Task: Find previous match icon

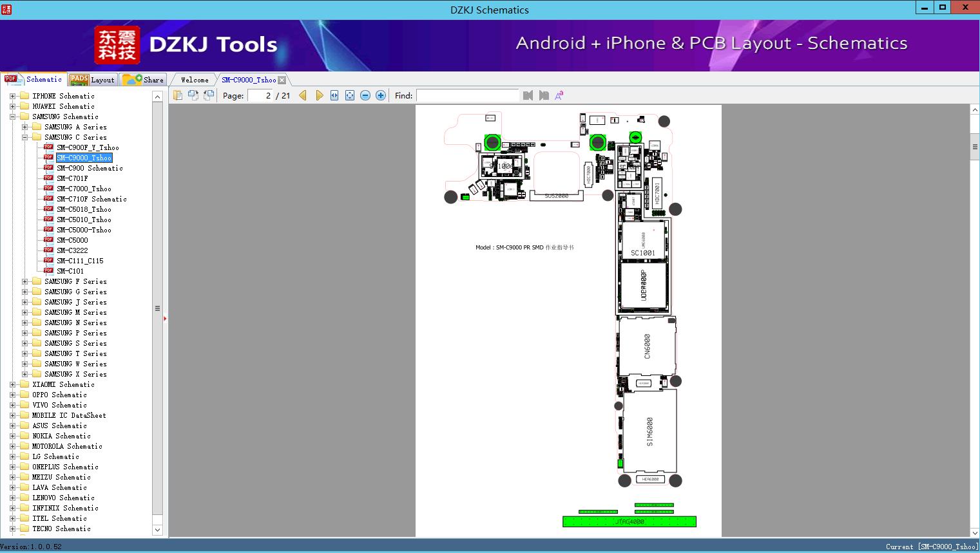Action: [528, 95]
